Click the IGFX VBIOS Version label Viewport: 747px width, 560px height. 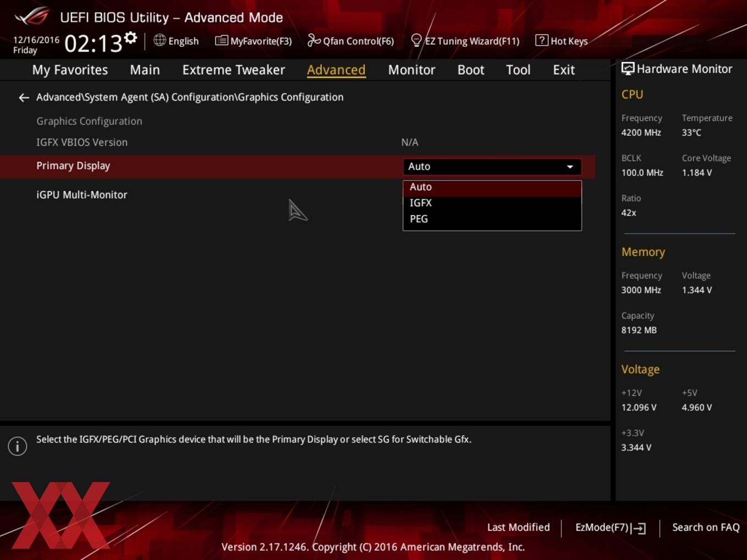(82, 143)
